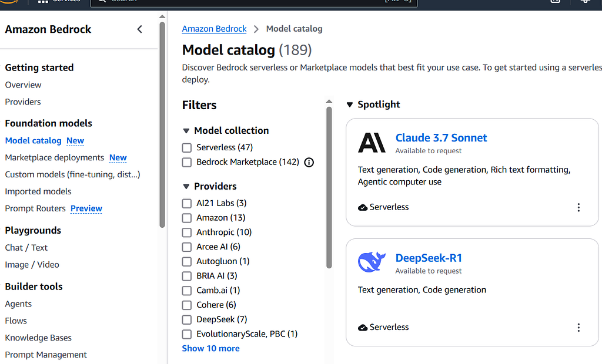Open Providers page in Getting started
This screenshot has height=364, width=602.
pyautogui.click(x=23, y=102)
